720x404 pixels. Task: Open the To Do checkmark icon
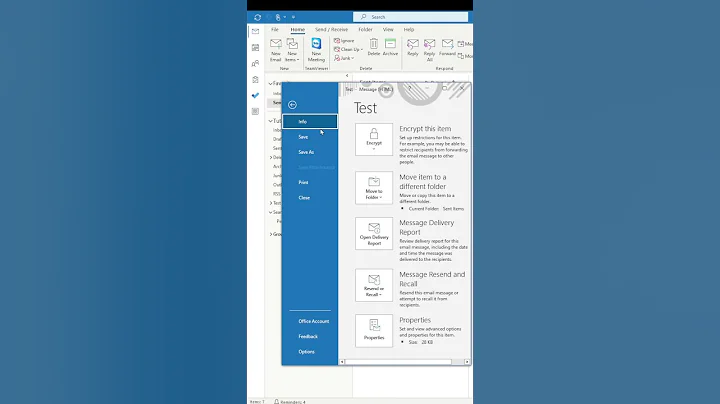click(x=255, y=95)
